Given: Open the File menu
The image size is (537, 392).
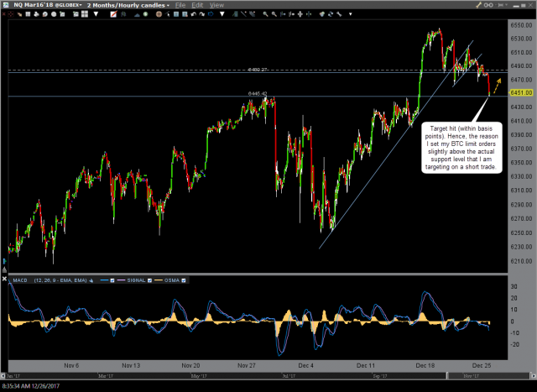Looking at the screenshot, I should [x=180, y=5].
